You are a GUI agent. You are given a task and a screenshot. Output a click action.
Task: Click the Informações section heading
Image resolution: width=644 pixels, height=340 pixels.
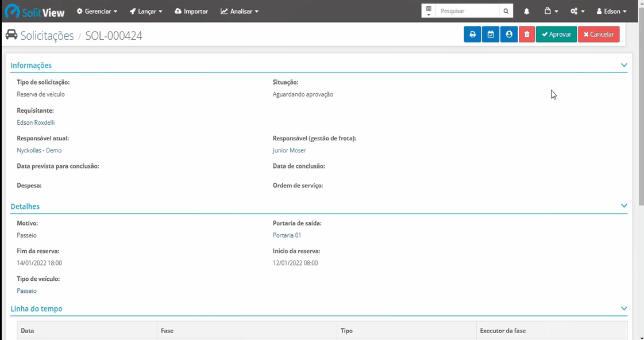[x=31, y=66]
